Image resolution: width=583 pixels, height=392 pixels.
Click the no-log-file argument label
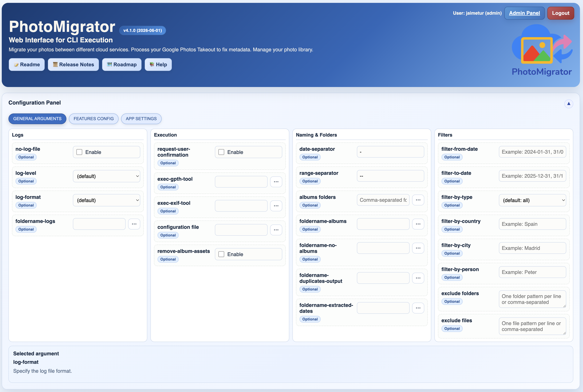click(x=28, y=149)
